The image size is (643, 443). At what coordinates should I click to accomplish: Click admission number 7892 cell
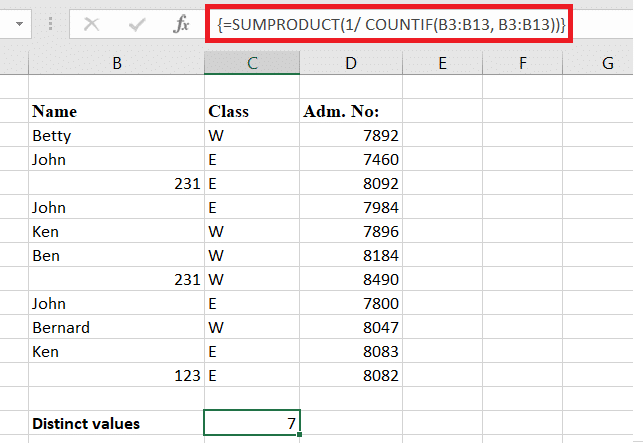[x=350, y=135]
